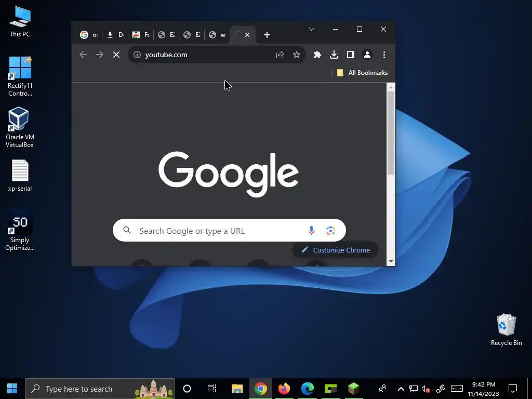This screenshot has height=399, width=532.
Task: Toggle the side panel icon
Action: (x=351, y=55)
